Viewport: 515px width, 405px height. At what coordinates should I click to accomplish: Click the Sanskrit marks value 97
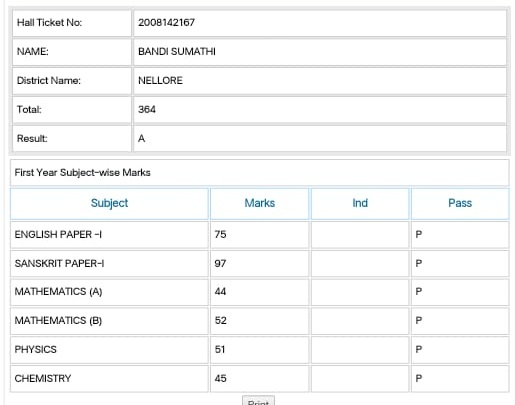[x=220, y=264]
